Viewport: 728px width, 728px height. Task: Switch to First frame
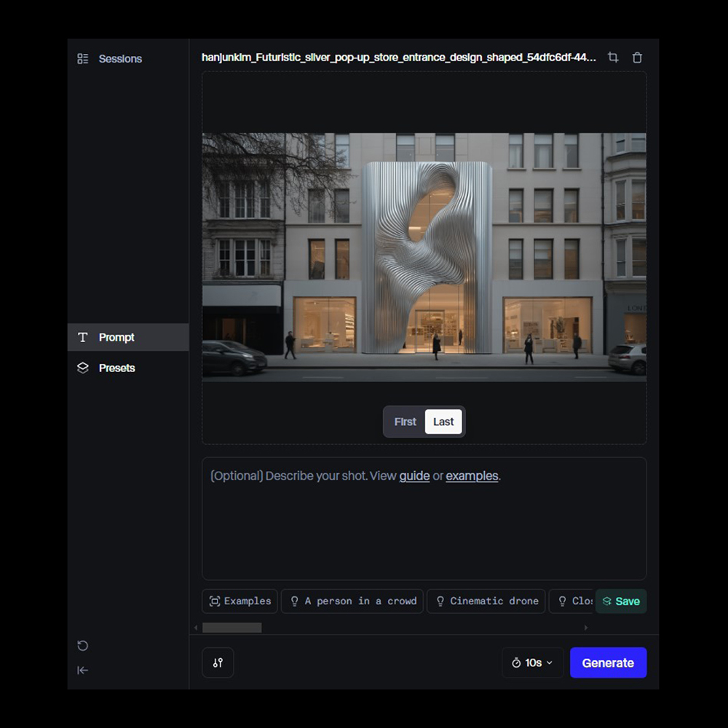pyautogui.click(x=405, y=422)
